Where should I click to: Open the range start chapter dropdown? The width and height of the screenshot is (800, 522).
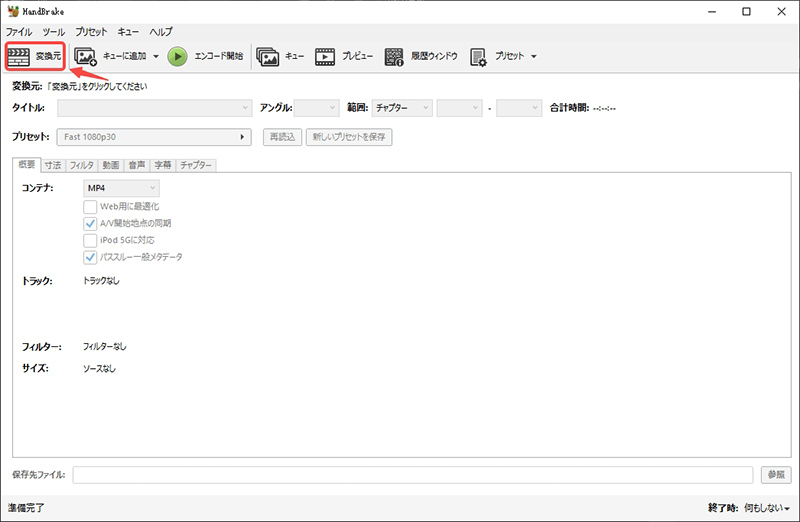click(x=459, y=108)
